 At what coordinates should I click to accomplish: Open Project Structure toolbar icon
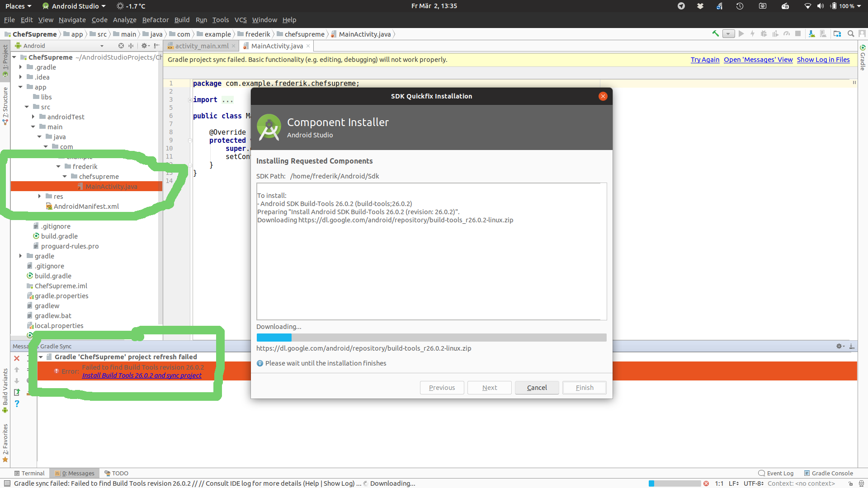(837, 34)
